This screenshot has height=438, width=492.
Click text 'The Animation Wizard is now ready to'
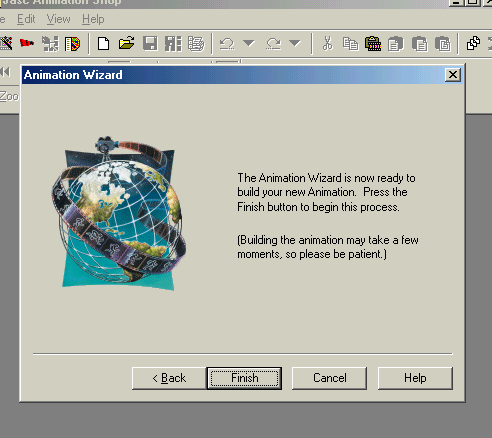click(x=326, y=178)
